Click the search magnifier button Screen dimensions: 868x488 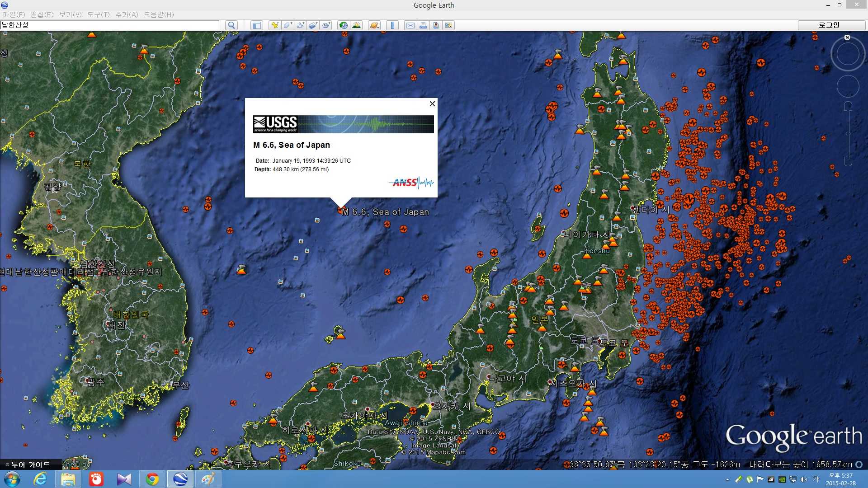point(231,25)
